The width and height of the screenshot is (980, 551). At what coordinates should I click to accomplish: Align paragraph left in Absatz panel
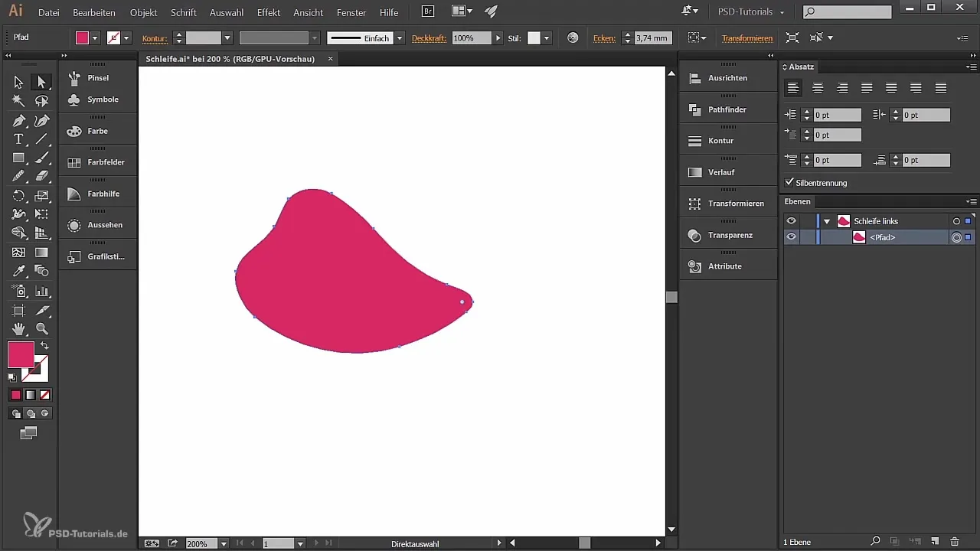pyautogui.click(x=793, y=87)
